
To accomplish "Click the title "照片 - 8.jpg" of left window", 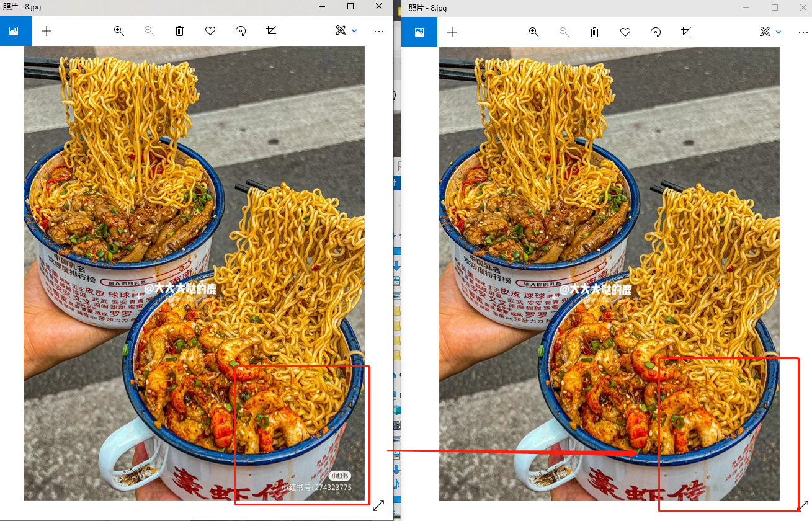I will [x=22, y=7].
